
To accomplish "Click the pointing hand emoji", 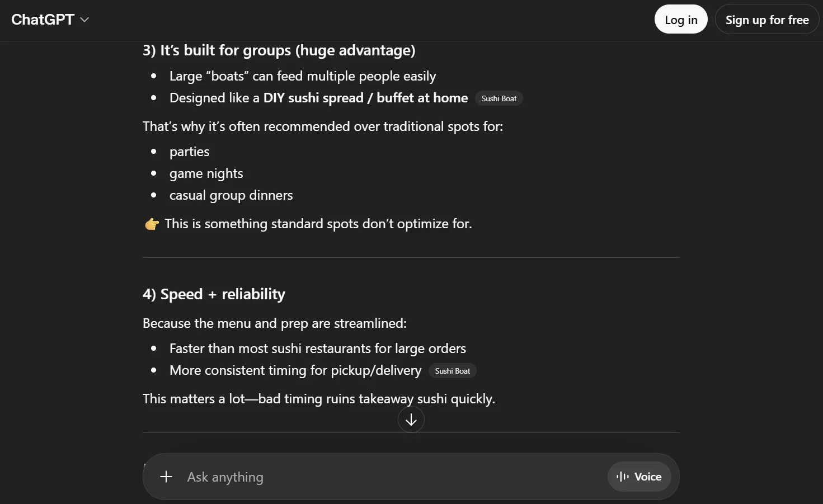I will point(152,224).
